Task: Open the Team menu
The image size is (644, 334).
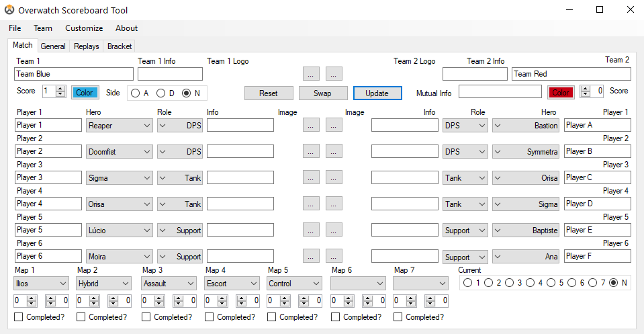Action: (43, 28)
